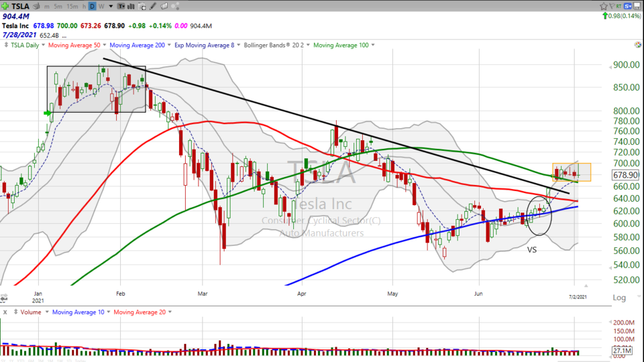Click the bar chart indicators icon

[x=131, y=6]
